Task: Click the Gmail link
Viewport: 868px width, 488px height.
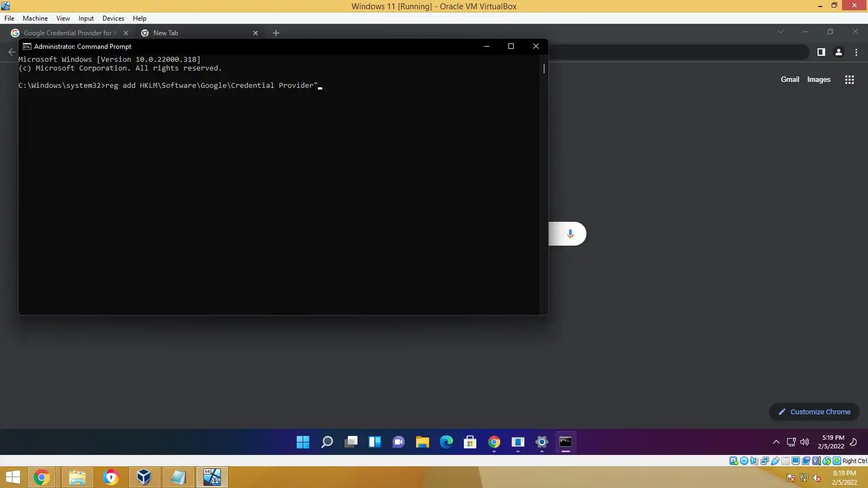Action: click(790, 79)
